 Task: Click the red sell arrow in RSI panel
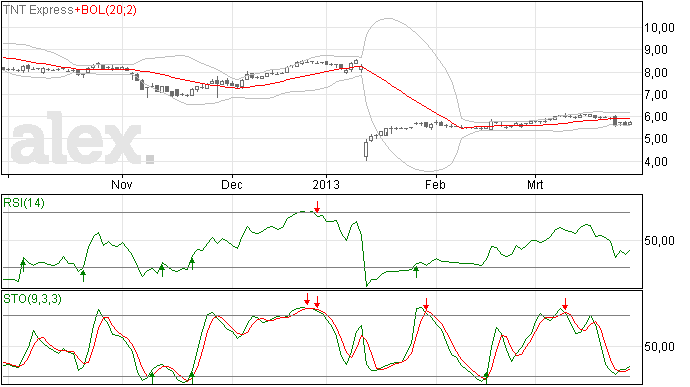(317, 207)
